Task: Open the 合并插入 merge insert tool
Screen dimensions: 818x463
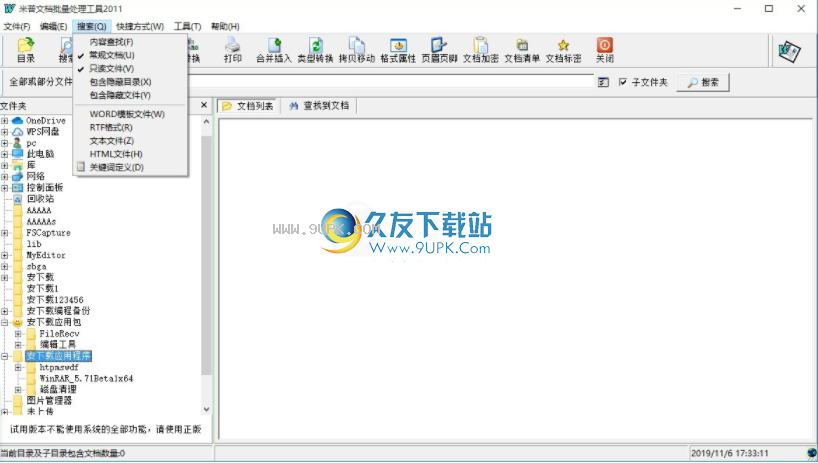Action: tap(273, 50)
